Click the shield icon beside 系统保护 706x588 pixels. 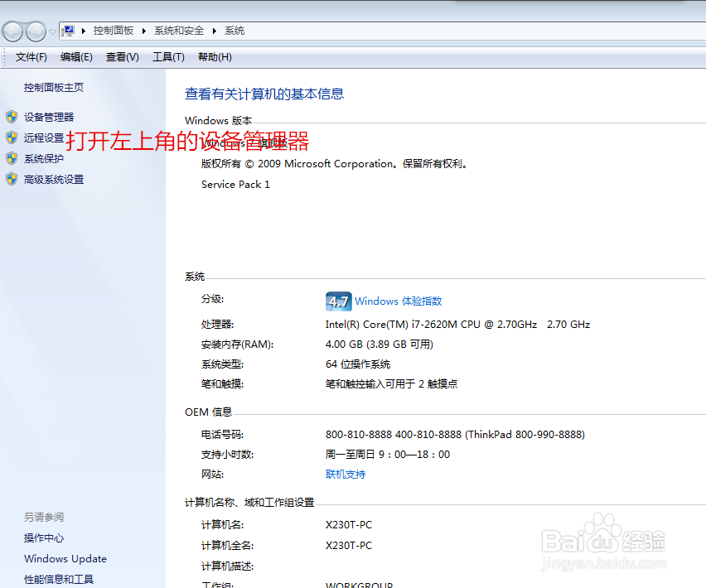[12, 158]
